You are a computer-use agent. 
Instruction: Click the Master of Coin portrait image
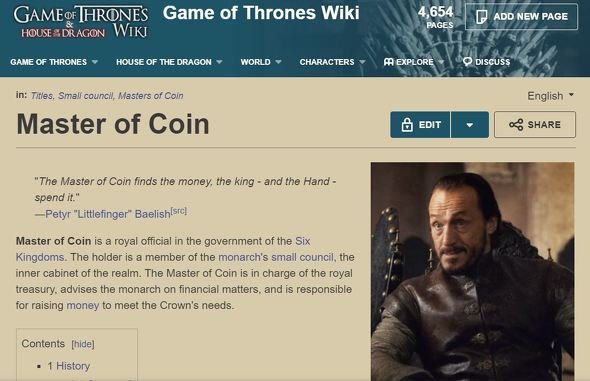point(473,272)
